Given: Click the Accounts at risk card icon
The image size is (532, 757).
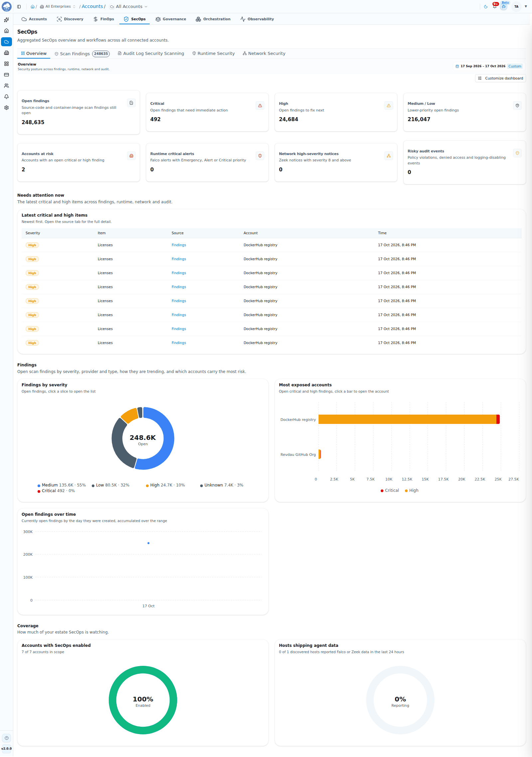Looking at the screenshot, I should [131, 156].
